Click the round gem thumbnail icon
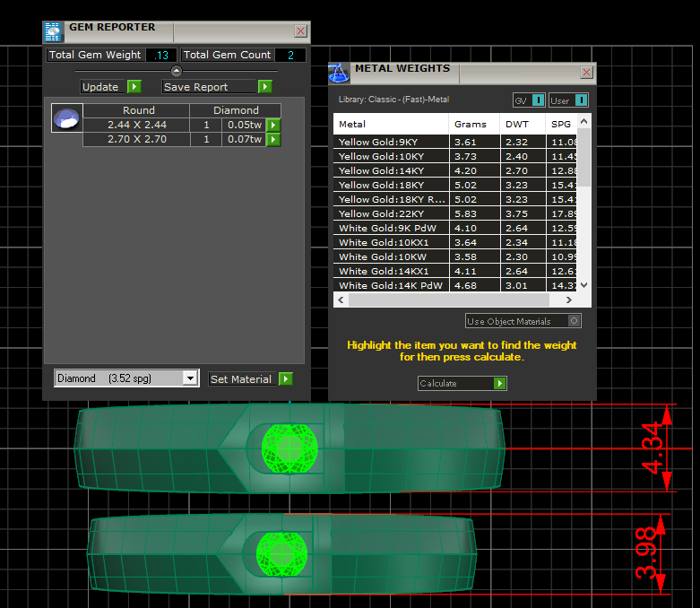 coord(66,118)
